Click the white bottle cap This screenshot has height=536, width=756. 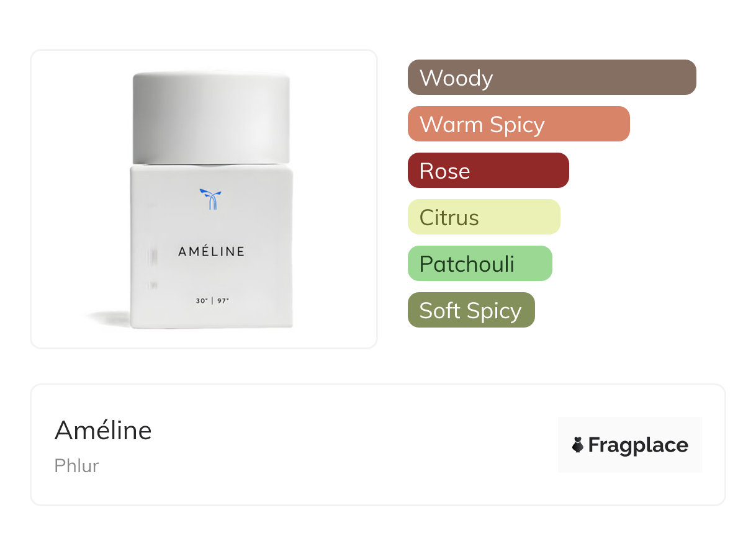point(211,118)
